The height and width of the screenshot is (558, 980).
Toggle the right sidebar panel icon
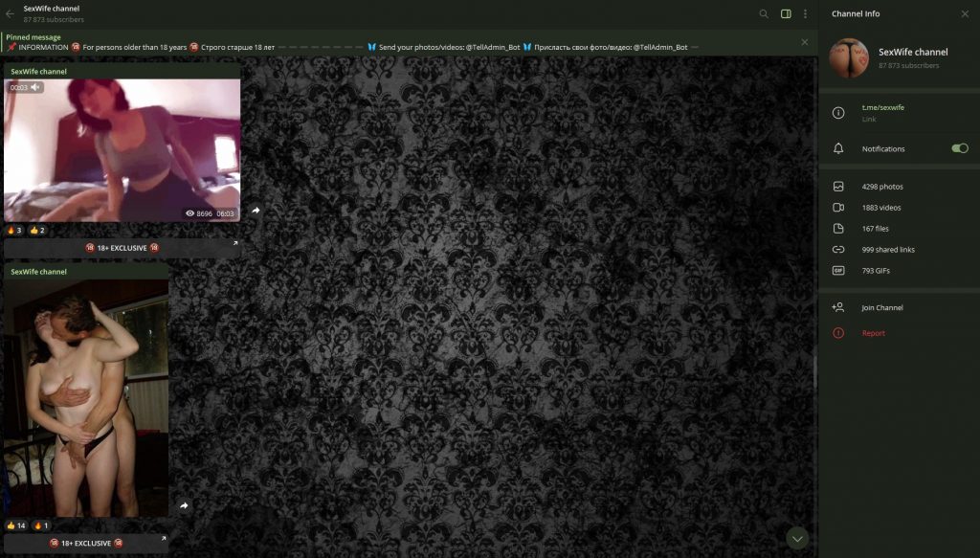[x=786, y=14]
